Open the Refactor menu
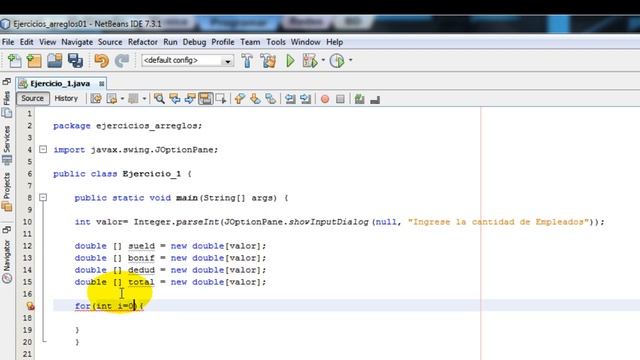 click(142, 42)
